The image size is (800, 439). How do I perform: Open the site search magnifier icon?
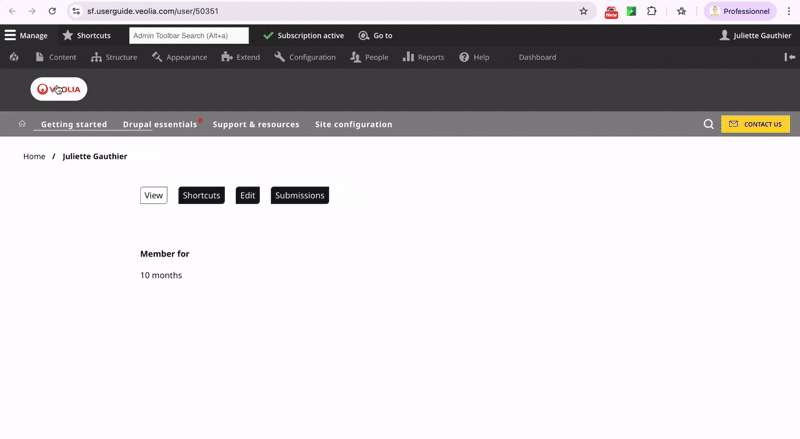(x=708, y=124)
